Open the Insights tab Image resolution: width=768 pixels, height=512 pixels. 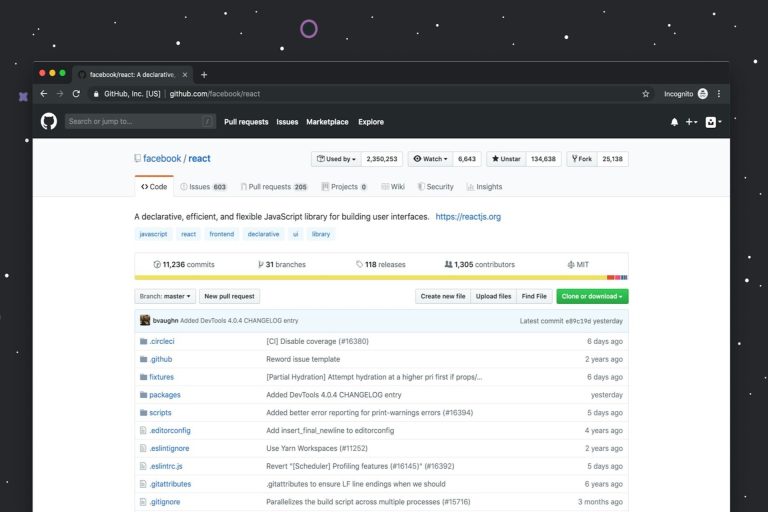tap(484, 187)
